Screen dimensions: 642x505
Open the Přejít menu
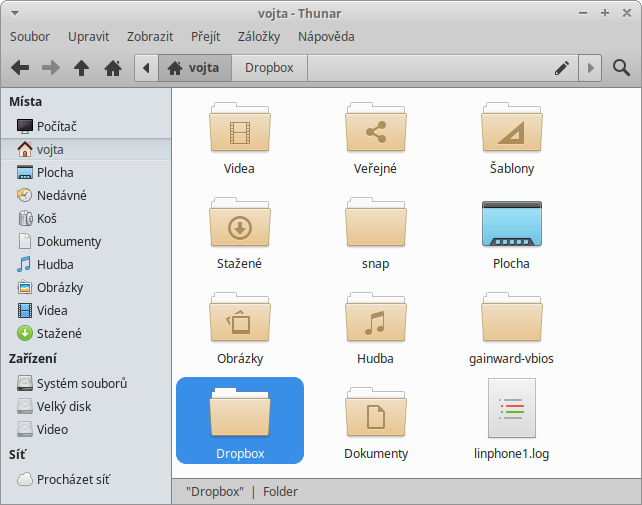pos(206,37)
